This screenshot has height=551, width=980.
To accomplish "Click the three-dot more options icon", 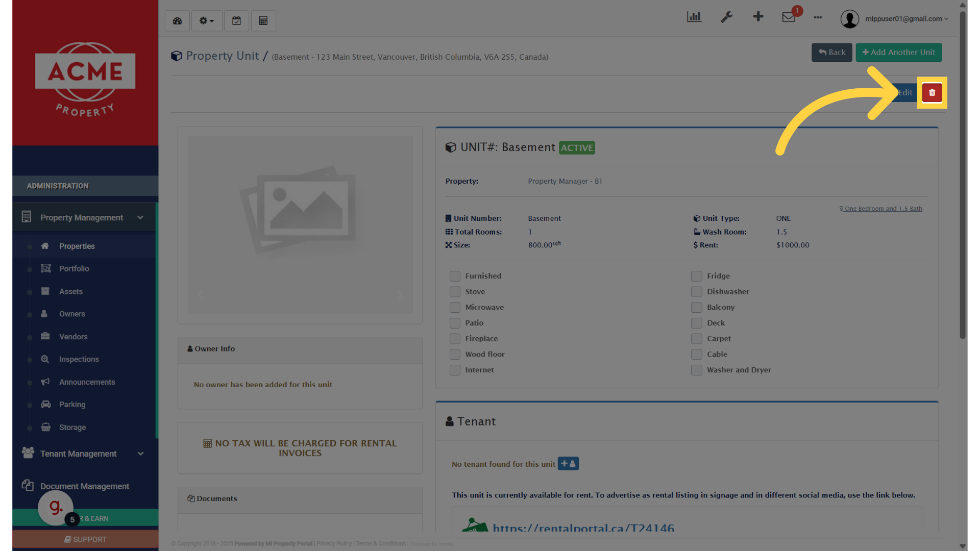I will pos(818,17).
